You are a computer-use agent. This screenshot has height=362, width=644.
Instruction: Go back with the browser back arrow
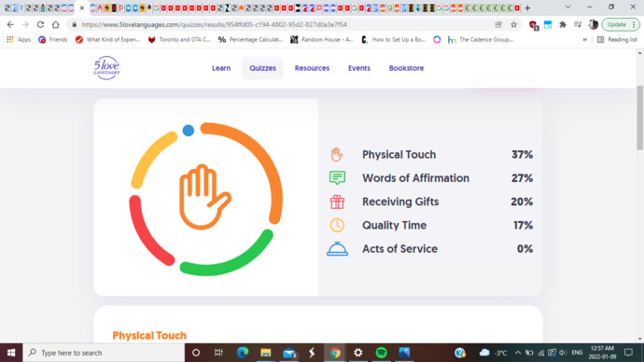[x=10, y=24]
